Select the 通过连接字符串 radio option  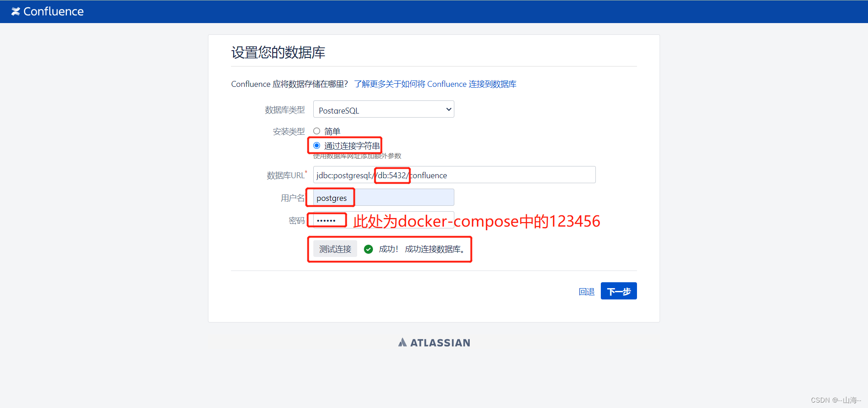click(x=316, y=146)
